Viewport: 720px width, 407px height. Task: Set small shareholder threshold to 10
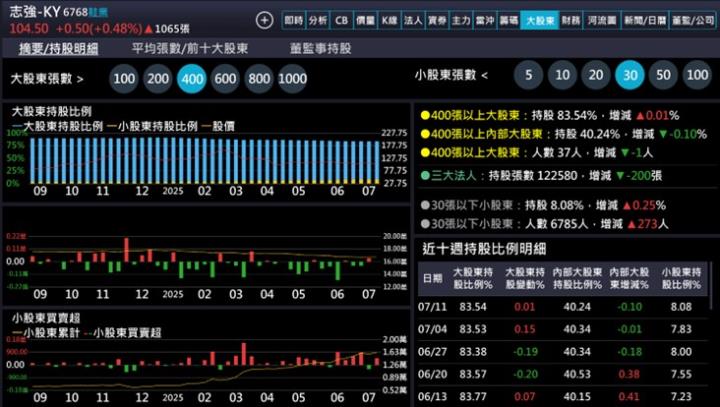[x=562, y=74]
